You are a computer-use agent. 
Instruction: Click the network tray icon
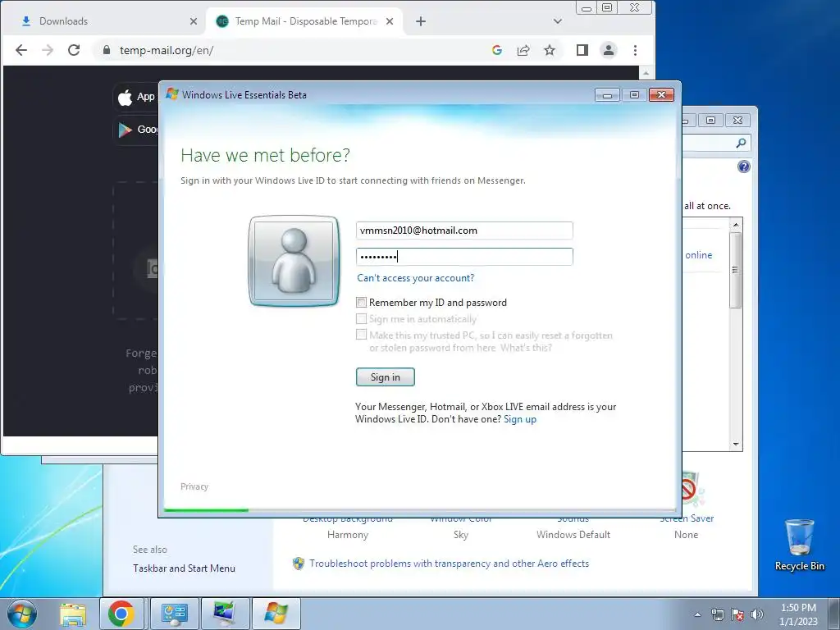pyautogui.click(x=717, y=614)
